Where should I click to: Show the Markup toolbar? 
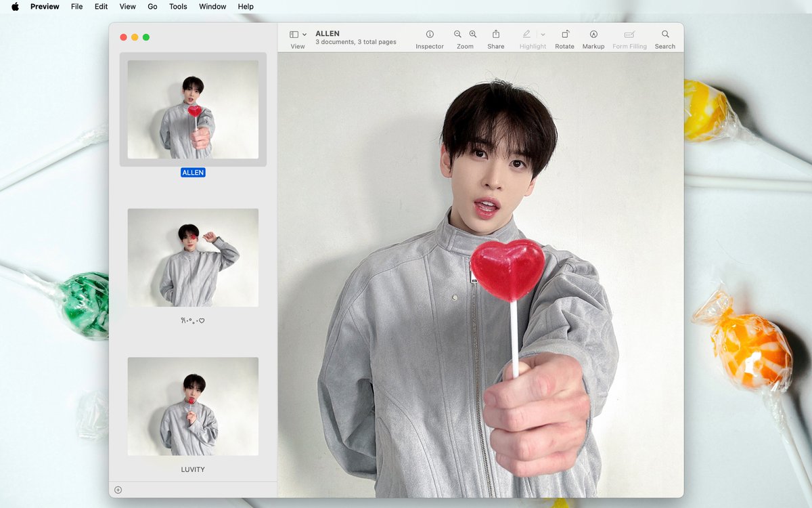(x=593, y=34)
